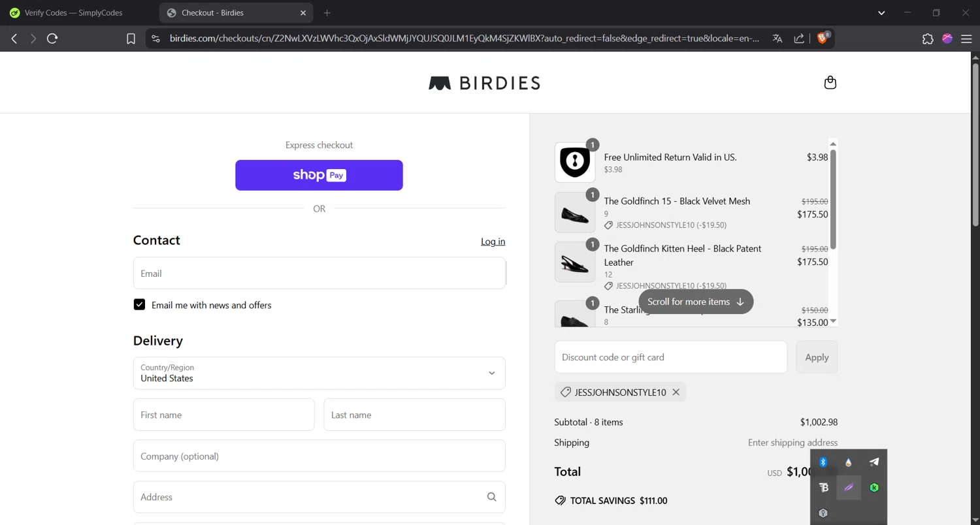Click Apply discount code button
The width and height of the screenshot is (980, 525).
817,357
